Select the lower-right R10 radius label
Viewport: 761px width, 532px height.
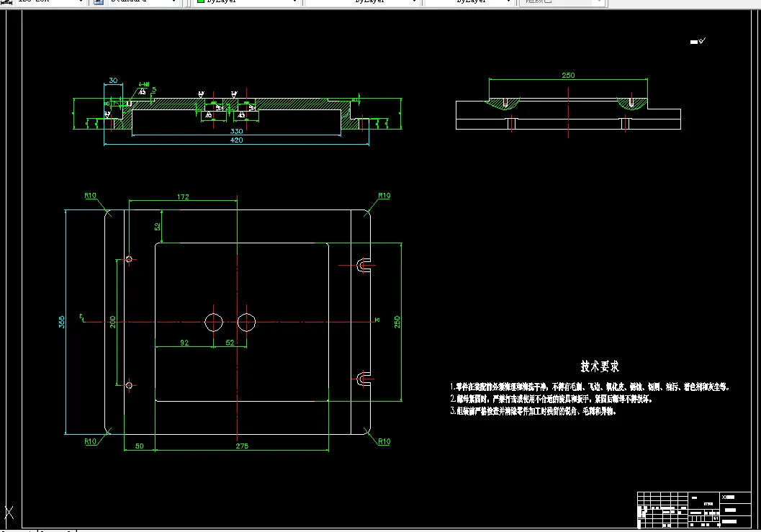(384, 441)
